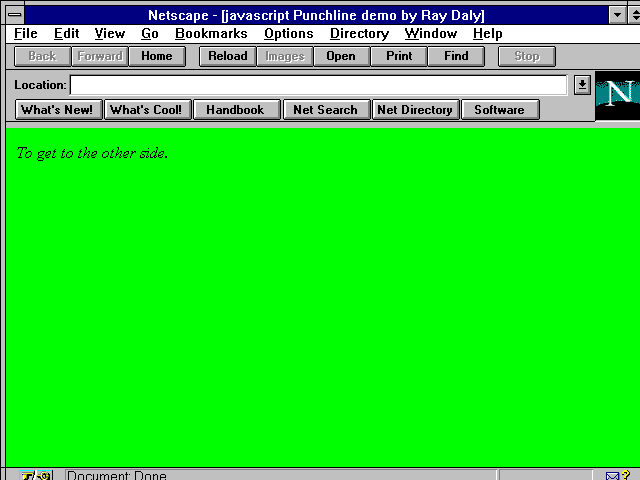Click the Images toolbar button
This screenshot has width=640, height=480.
285,56
